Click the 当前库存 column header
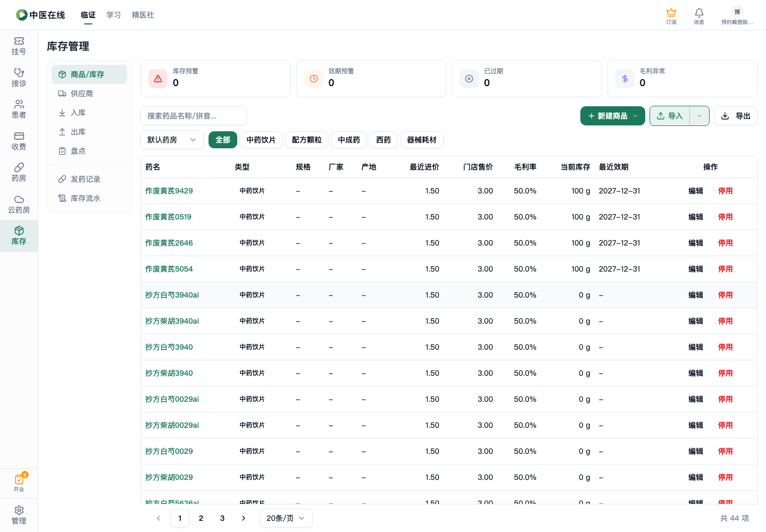 [x=576, y=167]
